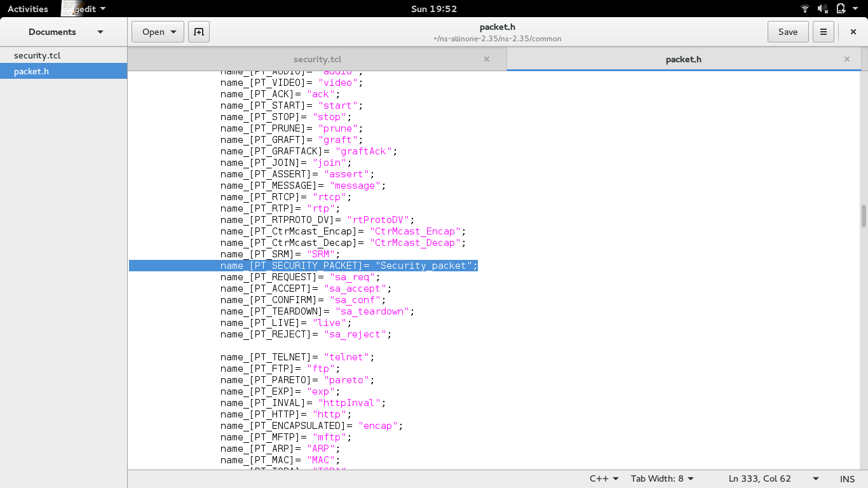The height and width of the screenshot is (488, 868).
Task: Create a new document with the new-tab icon
Action: point(199,32)
